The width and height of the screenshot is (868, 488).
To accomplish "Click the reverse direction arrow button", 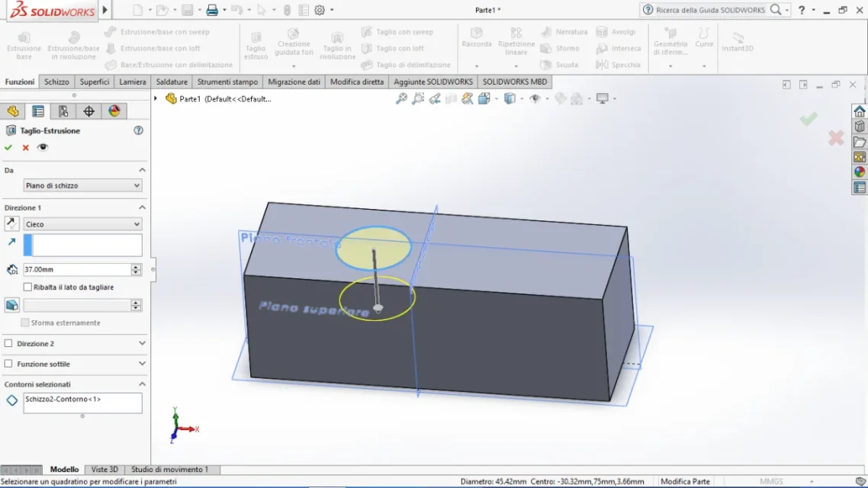I will [x=12, y=224].
